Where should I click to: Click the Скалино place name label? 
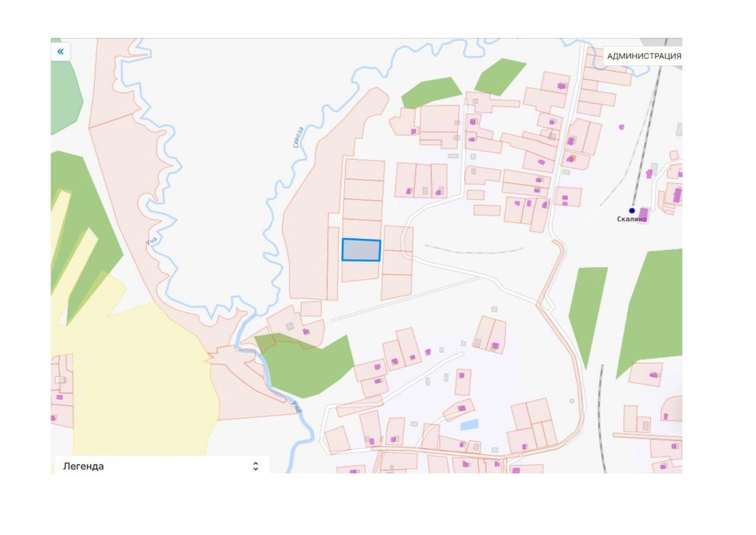point(632,219)
